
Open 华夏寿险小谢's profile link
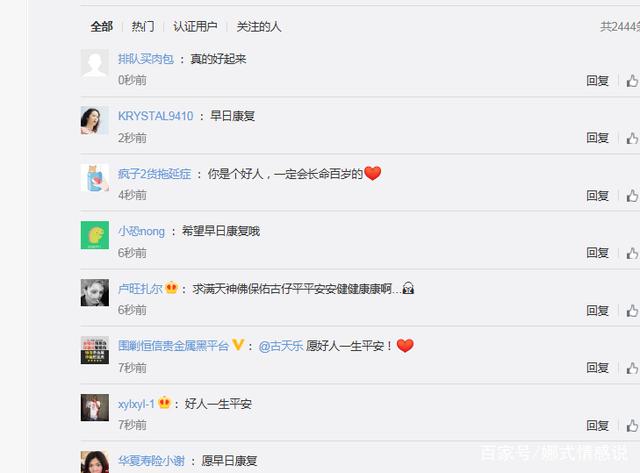151,461
